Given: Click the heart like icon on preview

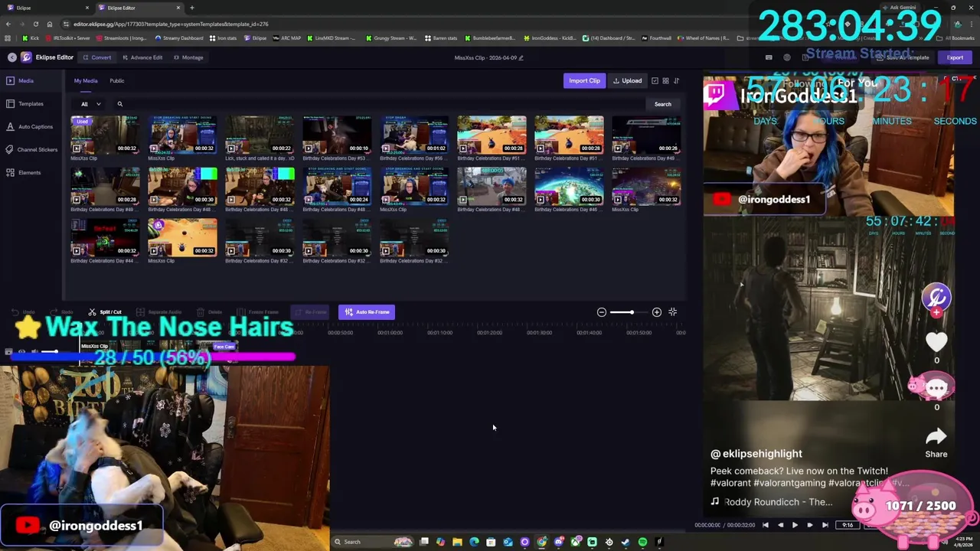Looking at the screenshot, I should pyautogui.click(x=936, y=342).
